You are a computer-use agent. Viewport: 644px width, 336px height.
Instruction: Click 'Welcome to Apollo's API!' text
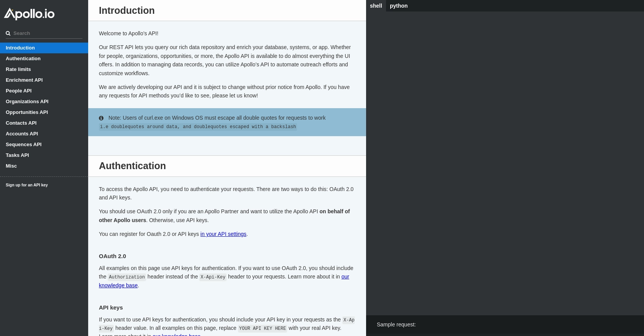click(x=128, y=33)
